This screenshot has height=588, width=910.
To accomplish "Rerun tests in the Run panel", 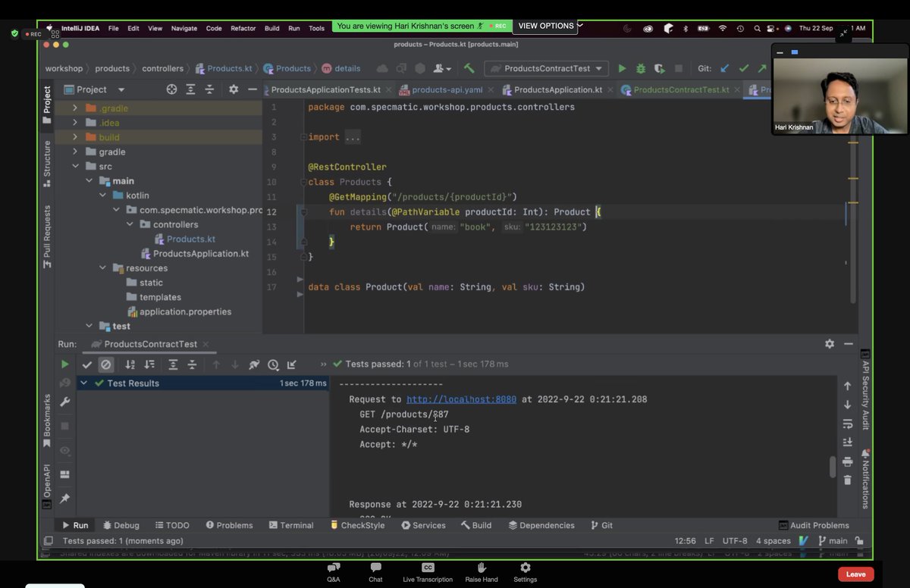I will tap(64, 364).
